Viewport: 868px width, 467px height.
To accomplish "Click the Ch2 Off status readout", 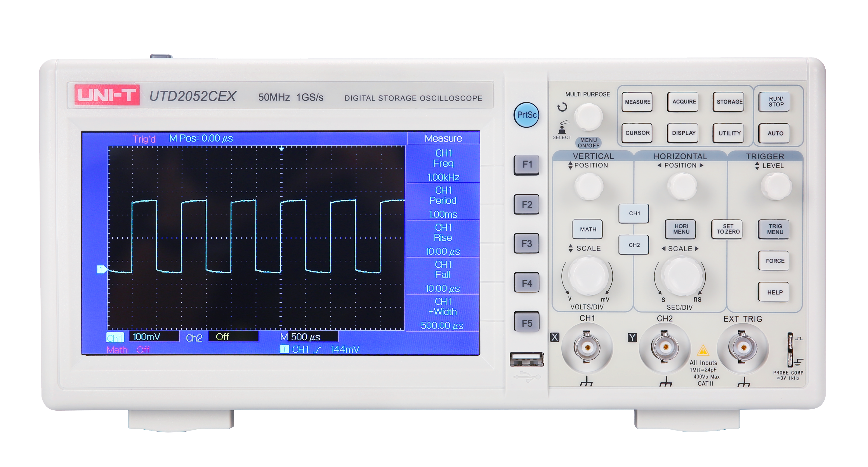I will pos(222,337).
